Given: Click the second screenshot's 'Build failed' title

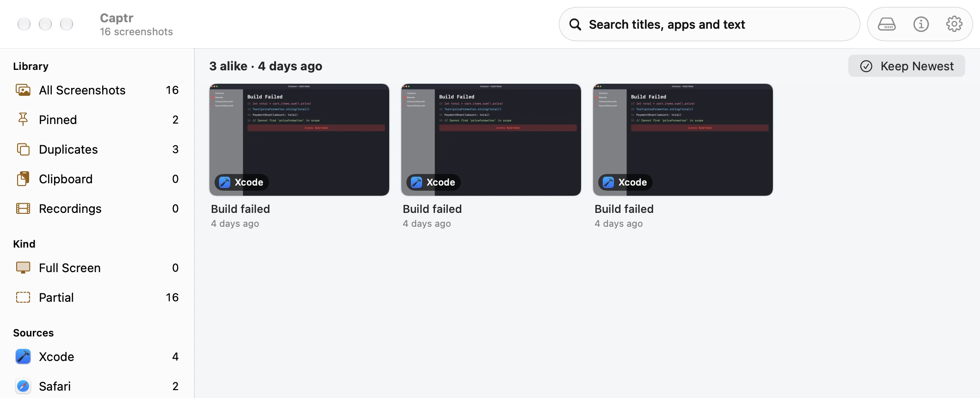Looking at the screenshot, I should pyautogui.click(x=432, y=209).
